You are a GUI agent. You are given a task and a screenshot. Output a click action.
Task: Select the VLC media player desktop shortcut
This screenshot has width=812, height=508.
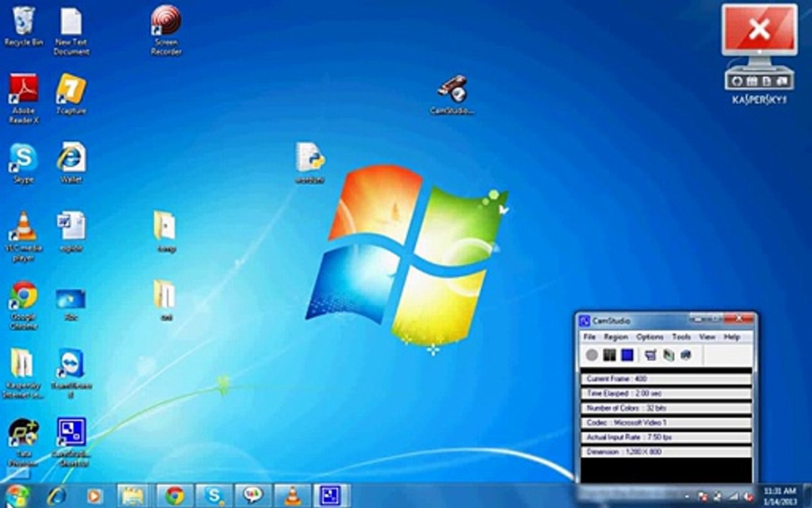coord(23,237)
